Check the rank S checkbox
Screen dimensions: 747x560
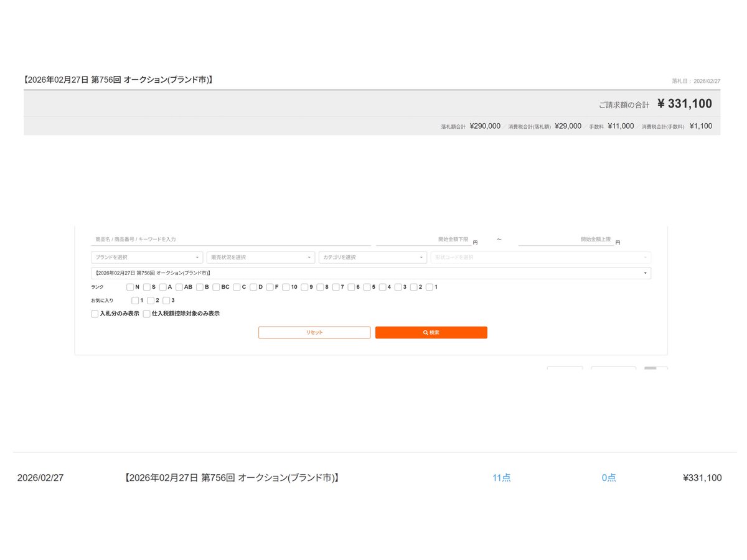pyautogui.click(x=147, y=287)
